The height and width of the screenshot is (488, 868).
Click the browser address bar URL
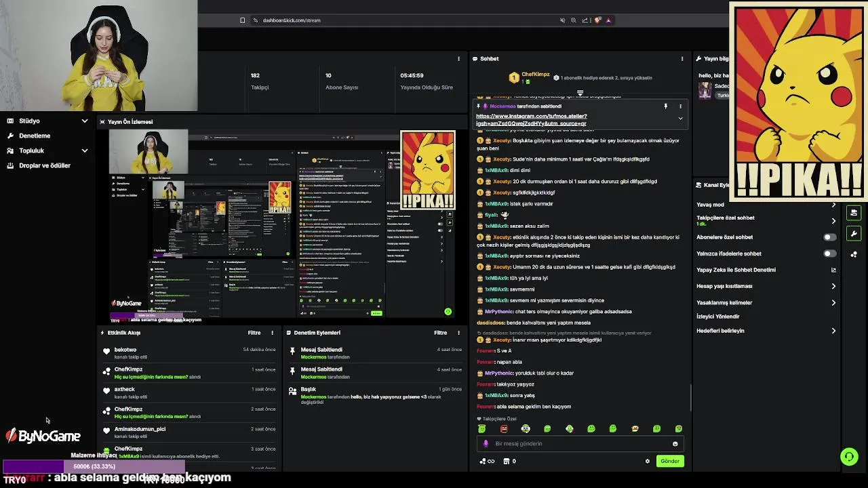pos(292,20)
